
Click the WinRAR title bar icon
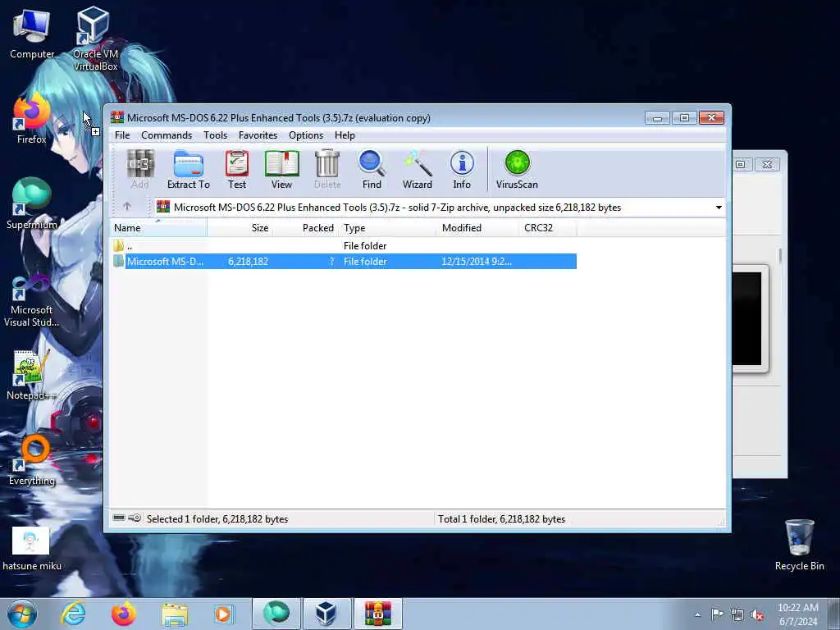click(117, 117)
